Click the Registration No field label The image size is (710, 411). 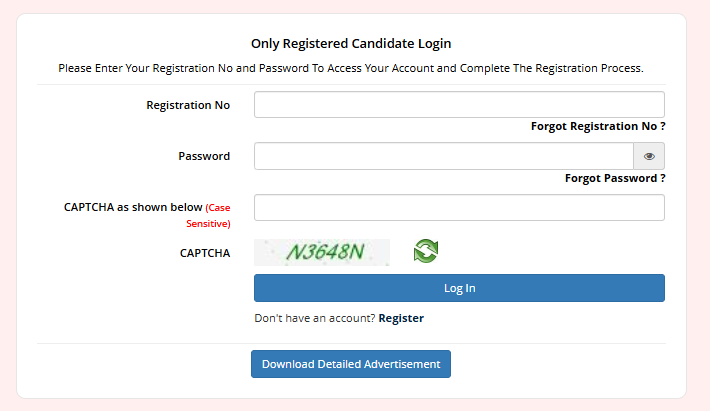[188, 105]
